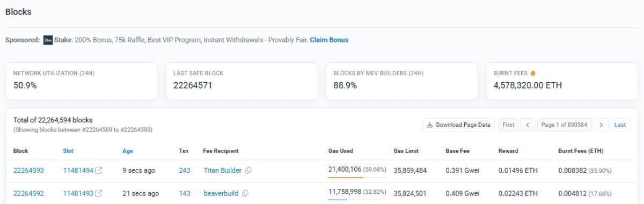
Task: Jump to Last page
Action: coord(620,125)
